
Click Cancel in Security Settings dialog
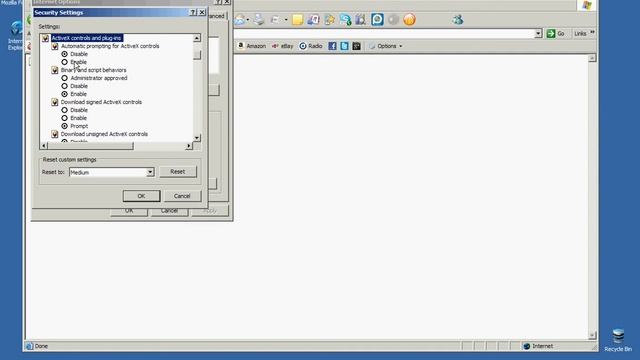point(182,196)
